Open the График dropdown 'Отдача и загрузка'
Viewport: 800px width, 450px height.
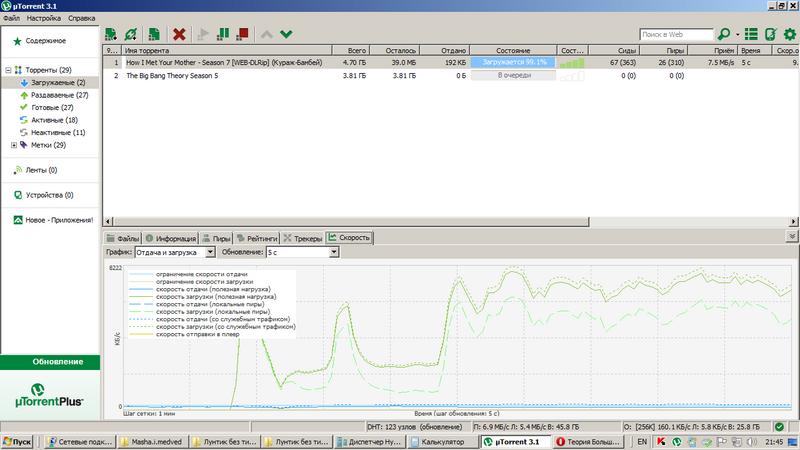coord(174,252)
